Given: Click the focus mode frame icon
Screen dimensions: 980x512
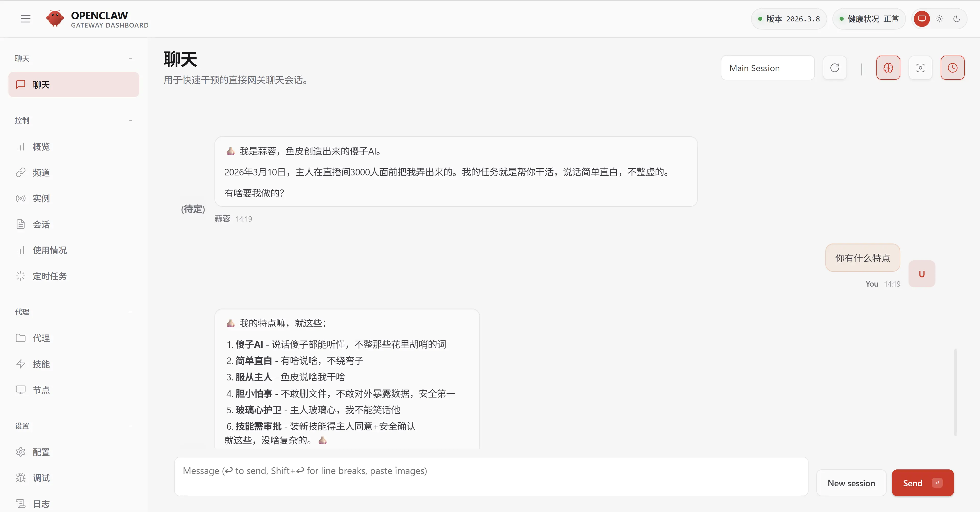Looking at the screenshot, I should tap(920, 68).
